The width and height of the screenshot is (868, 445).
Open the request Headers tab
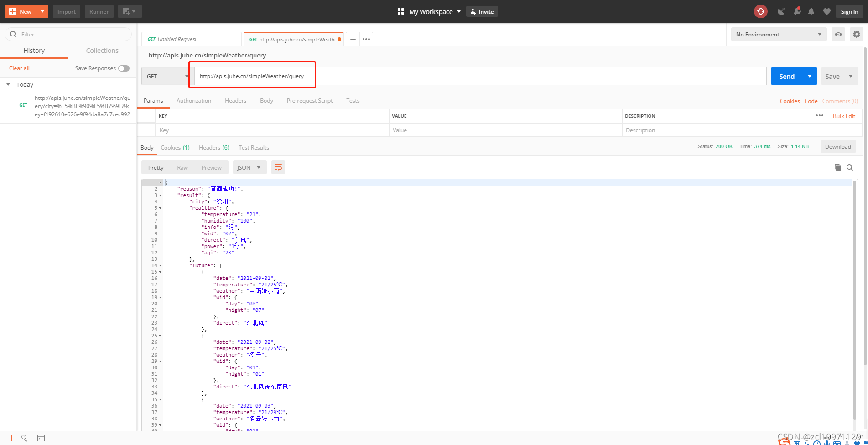[x=235, y=100]
